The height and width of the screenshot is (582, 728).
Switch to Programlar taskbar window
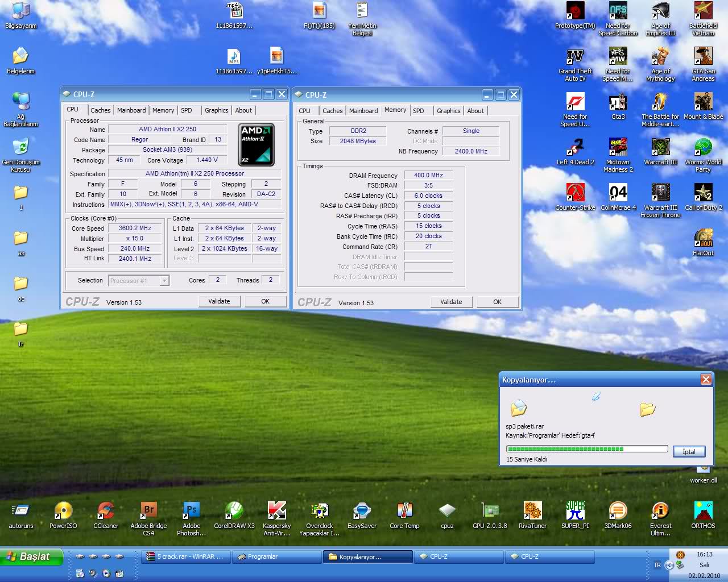click(276, 556)
